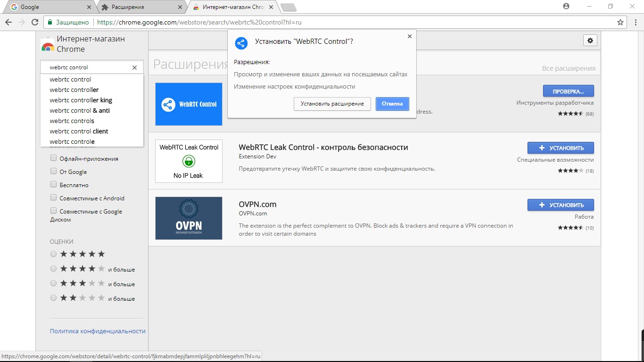Open a new browser tab

(x=288, y=7)
